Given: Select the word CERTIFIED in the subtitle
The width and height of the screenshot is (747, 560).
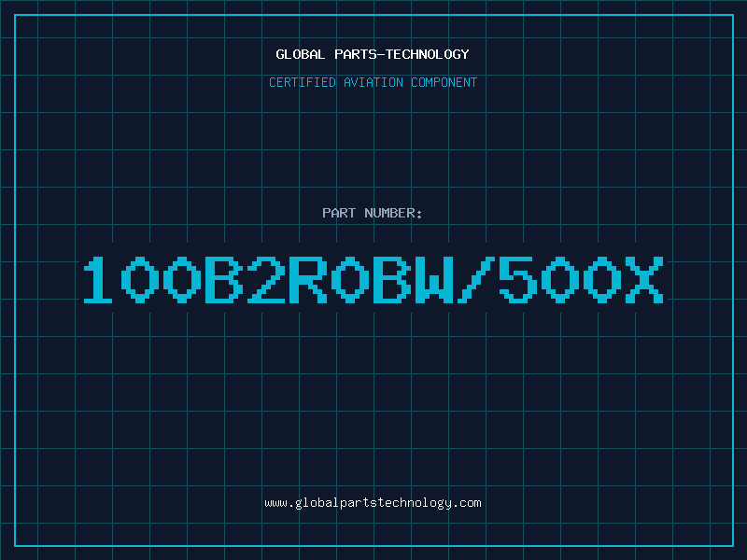Looking at the screenshot, I should click(303, 82).
